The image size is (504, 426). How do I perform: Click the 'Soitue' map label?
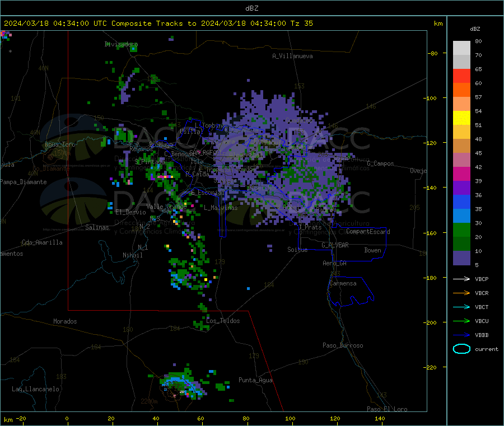coord(297,250)
